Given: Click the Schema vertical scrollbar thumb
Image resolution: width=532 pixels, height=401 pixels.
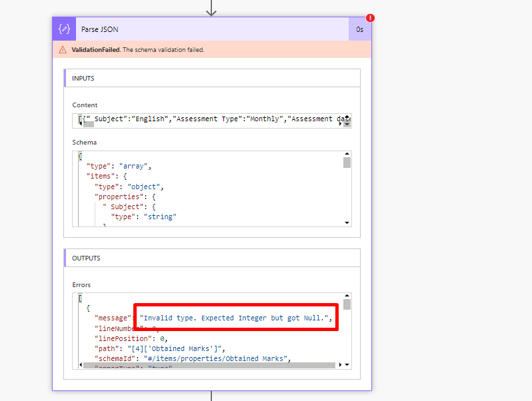Looking at the screenshot, I should click(x=347, y=163).
